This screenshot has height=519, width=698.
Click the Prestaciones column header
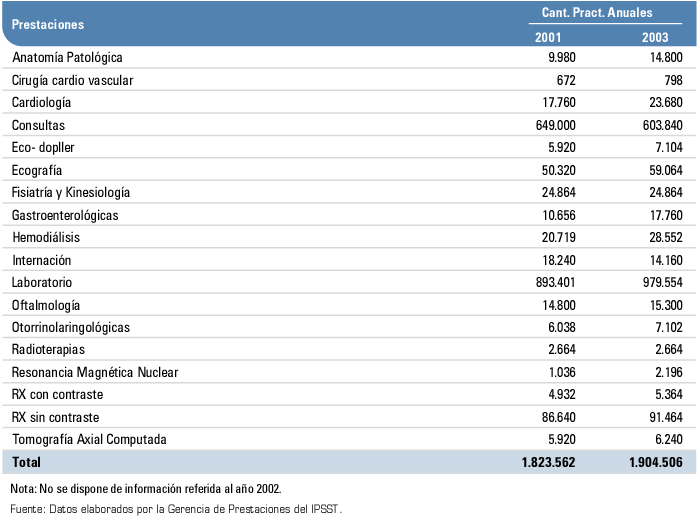pos(48,23)
